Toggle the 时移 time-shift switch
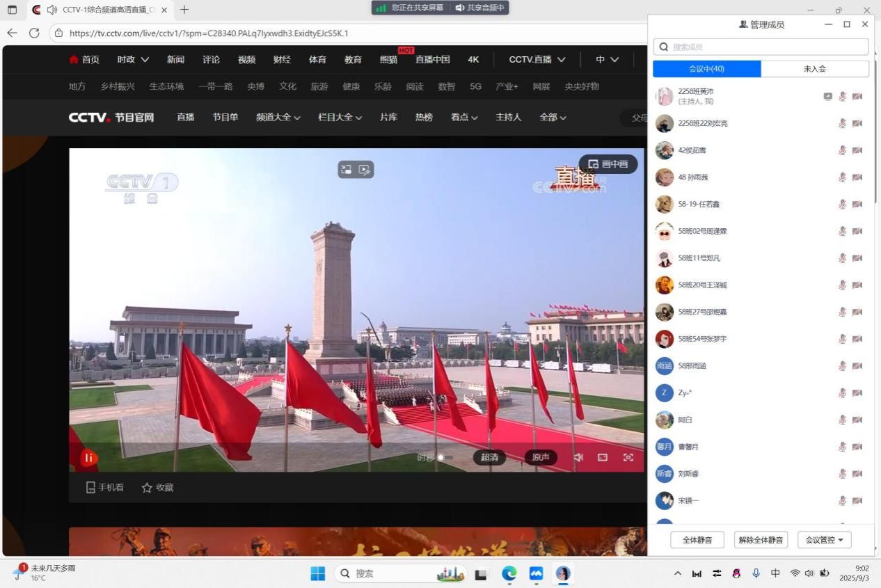Image resolution: width=881 pixels, height=588 pixels. tap(444, 457)
